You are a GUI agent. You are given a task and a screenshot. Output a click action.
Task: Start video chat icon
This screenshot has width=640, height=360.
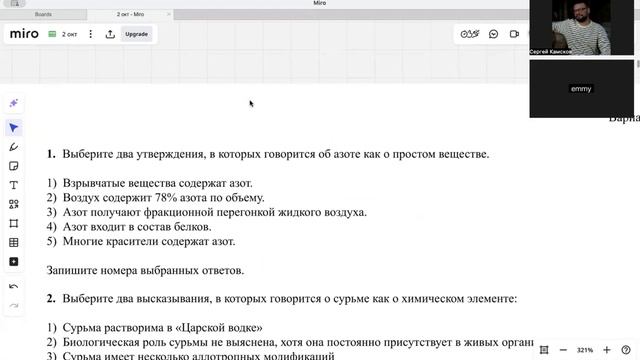tap(514, 34)
